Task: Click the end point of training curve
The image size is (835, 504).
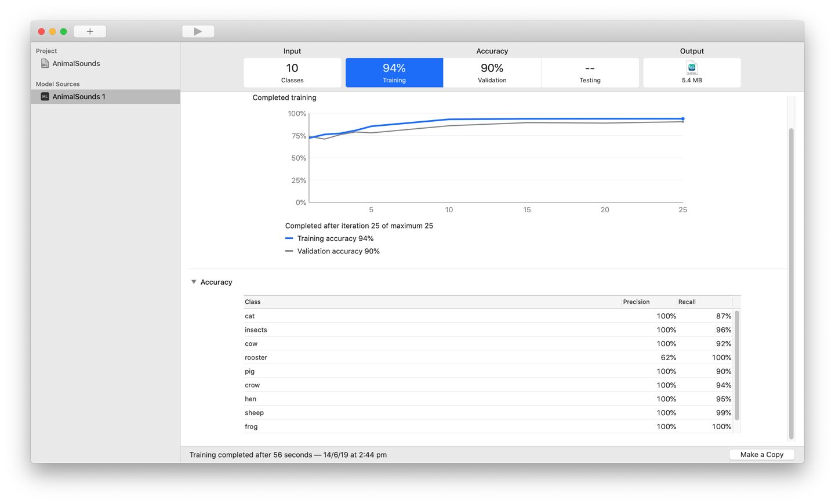Action: click(683, 119)
